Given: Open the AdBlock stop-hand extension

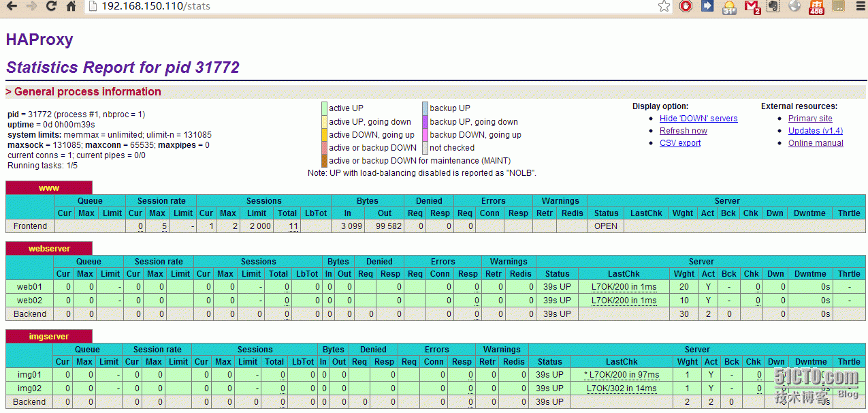Looking at the screenshot, I should (686, 7).
